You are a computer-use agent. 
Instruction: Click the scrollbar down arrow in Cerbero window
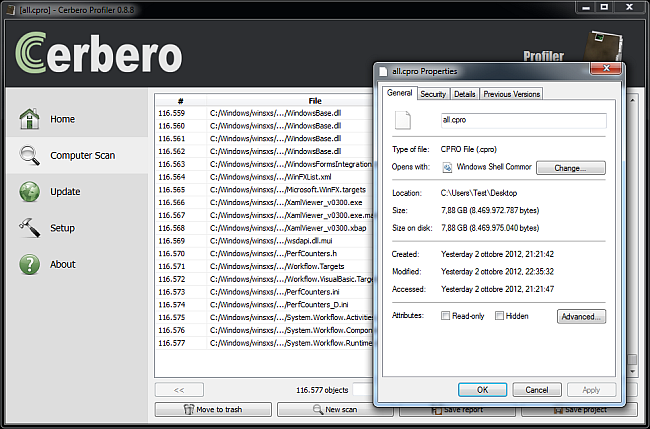click(x=632, y=372)
